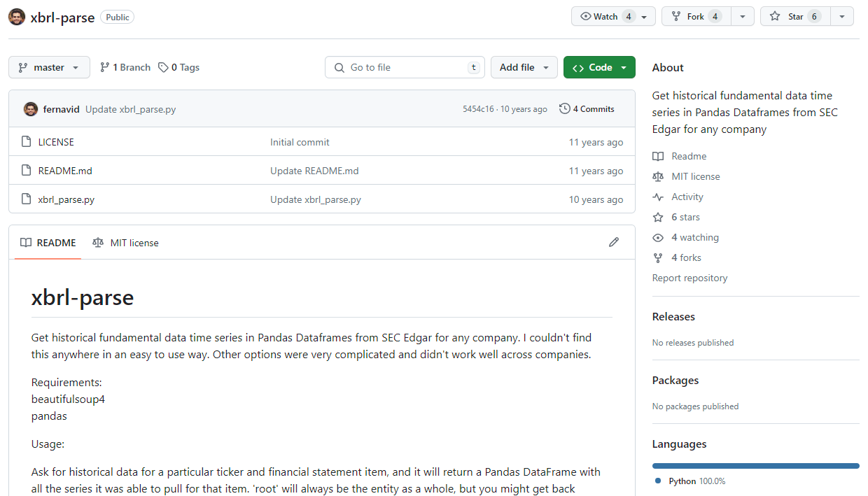Viewport: 868px width, 496px height.
Task: Open the LICENSE file
Action: coord(56,142)
